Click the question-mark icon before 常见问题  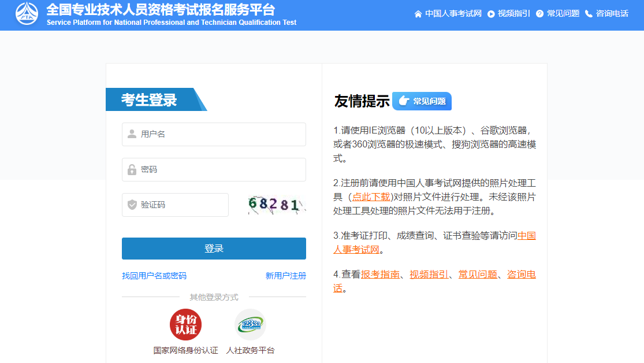tap(539, 13)
